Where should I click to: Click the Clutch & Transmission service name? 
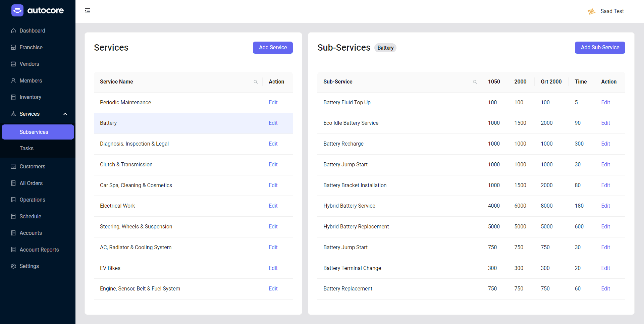126,164
